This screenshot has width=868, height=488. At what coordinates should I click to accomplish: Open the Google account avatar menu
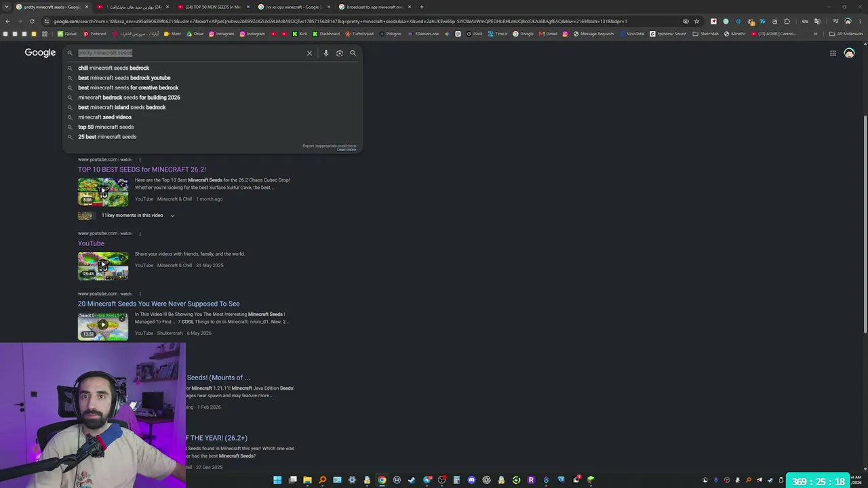coord(849,53)
